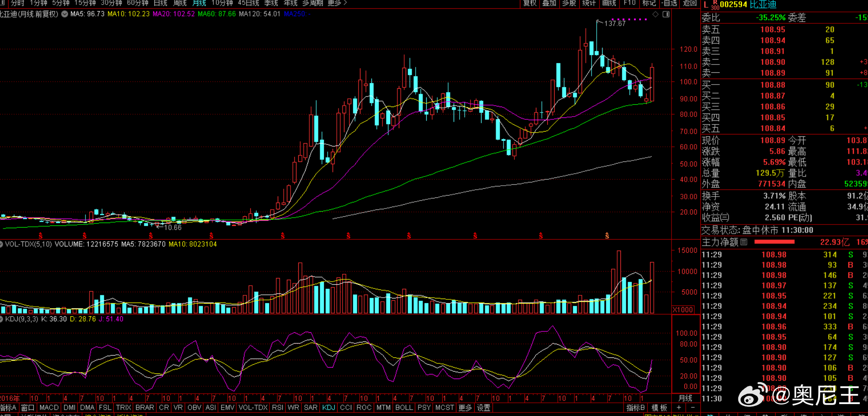Select the 45日线 timeframe
Image resolution: width=868 pixels, height=416 pixels.
coord(249,3)
